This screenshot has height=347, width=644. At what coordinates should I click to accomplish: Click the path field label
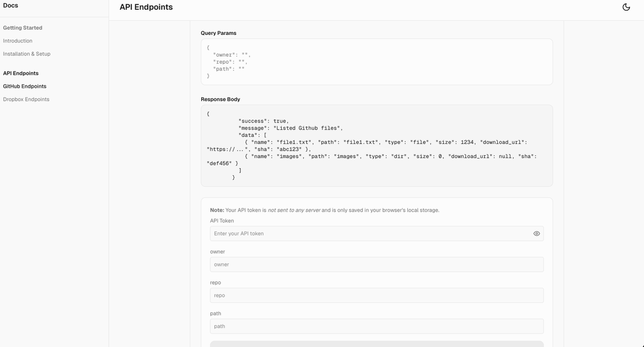[x=215, y=313]
